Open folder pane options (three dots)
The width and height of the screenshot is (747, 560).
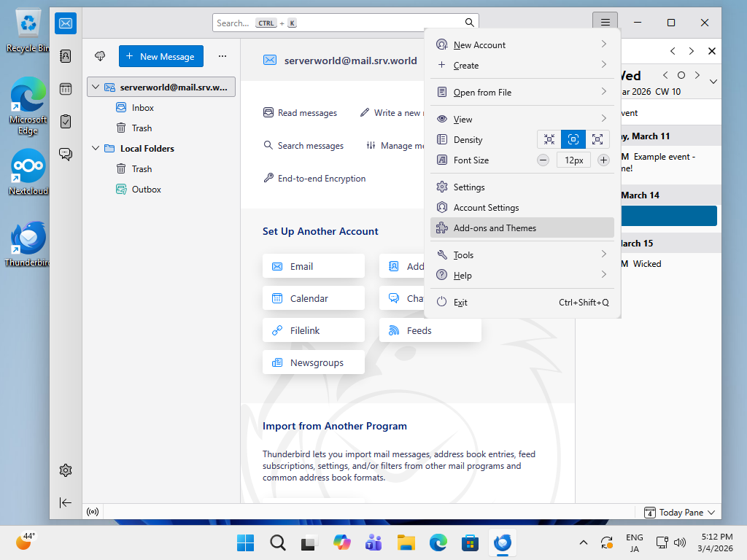pyautogui.click(x=222, y=56)
